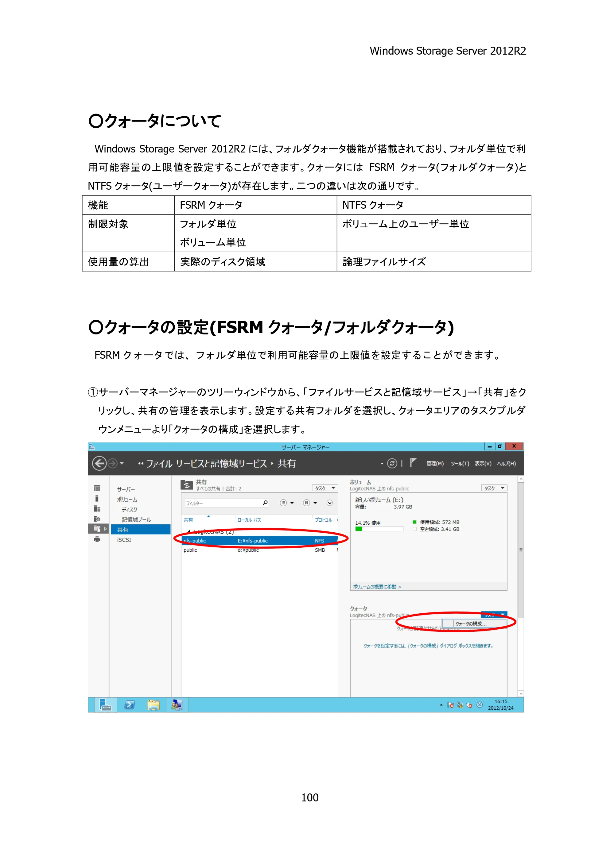This screenshot has width=614, height=868.
Task: Open File Explorer from the taskbar
Action: coord(153,705)
